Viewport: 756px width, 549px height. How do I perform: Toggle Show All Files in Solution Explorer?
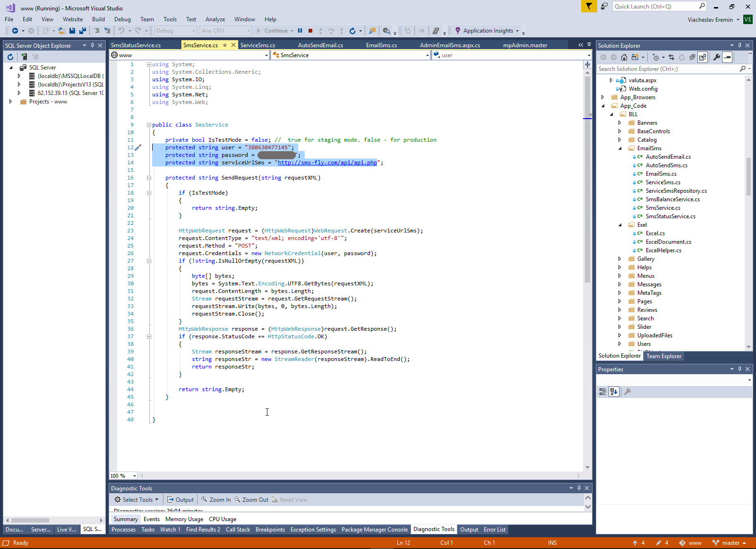[703, 57]
